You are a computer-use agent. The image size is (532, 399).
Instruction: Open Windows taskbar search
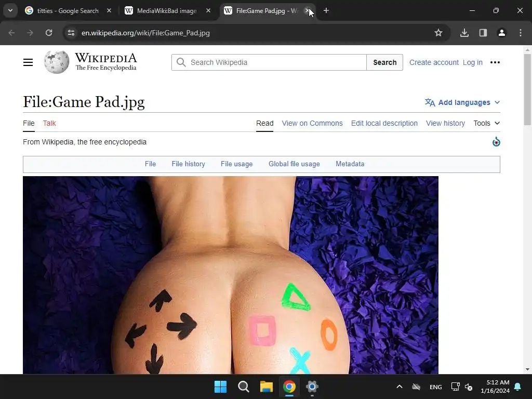coord(243,387)
